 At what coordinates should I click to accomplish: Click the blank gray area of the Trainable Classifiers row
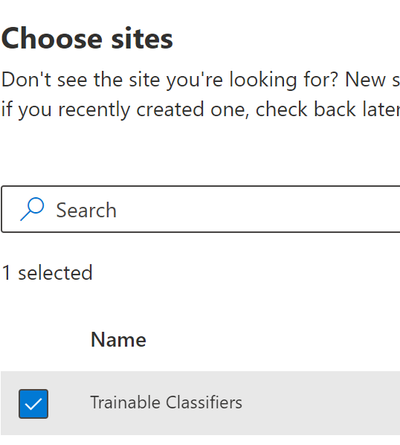320,403
